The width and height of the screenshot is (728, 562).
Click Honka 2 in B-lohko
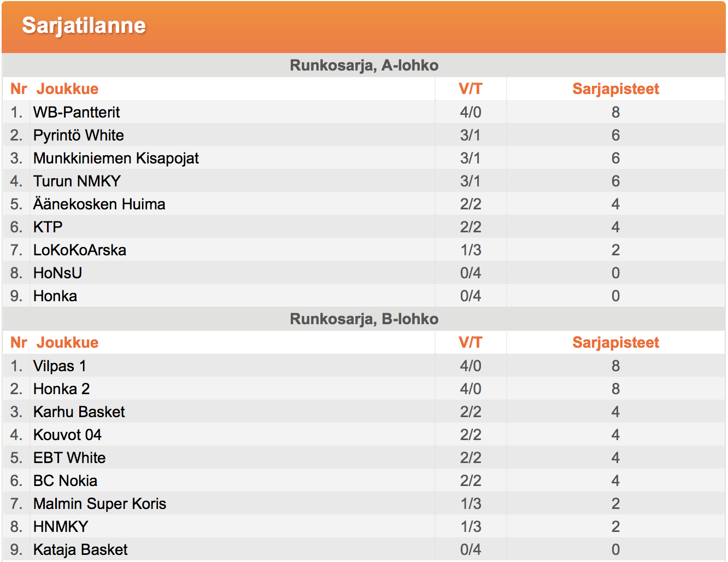click(61, 389)
